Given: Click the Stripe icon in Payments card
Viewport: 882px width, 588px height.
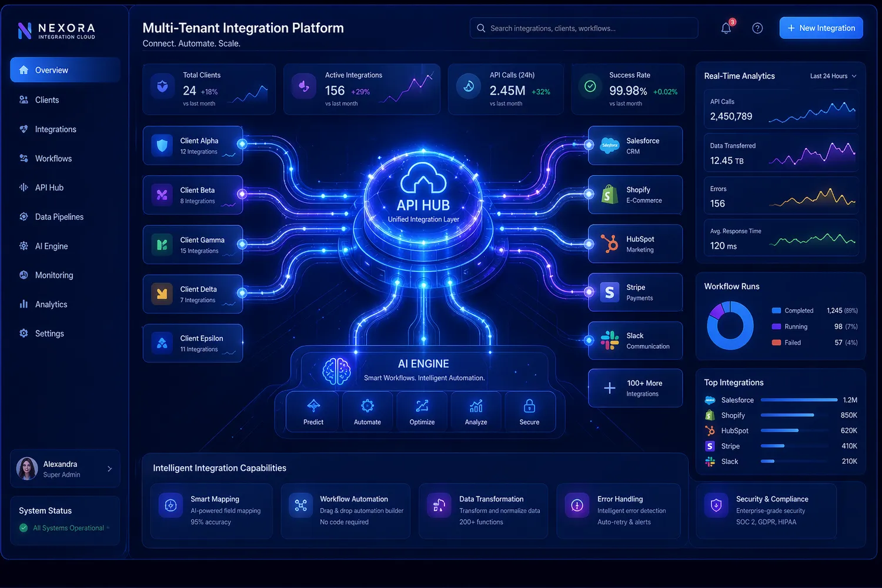Looking at the screenshot, I should [610, 292].
